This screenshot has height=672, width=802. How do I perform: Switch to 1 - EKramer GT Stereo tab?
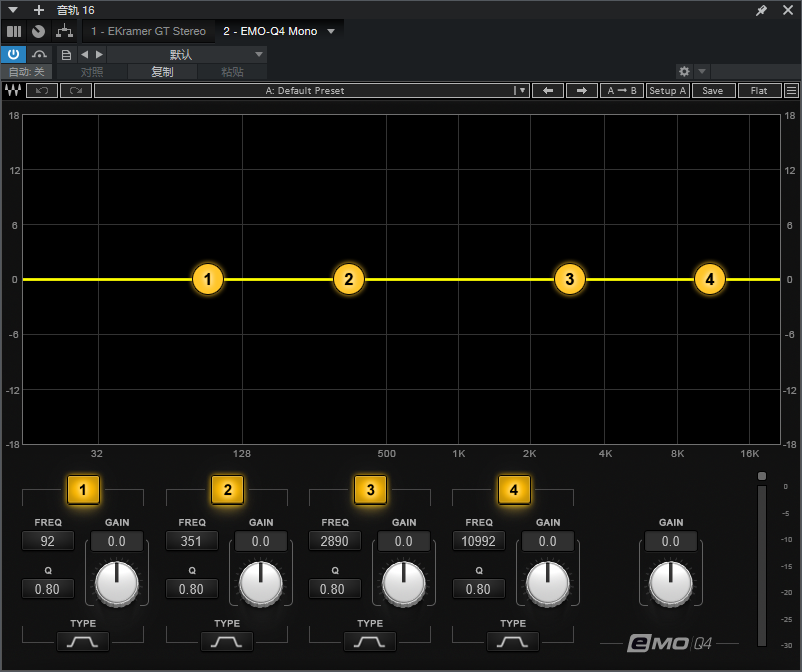[x=148, y=31]
